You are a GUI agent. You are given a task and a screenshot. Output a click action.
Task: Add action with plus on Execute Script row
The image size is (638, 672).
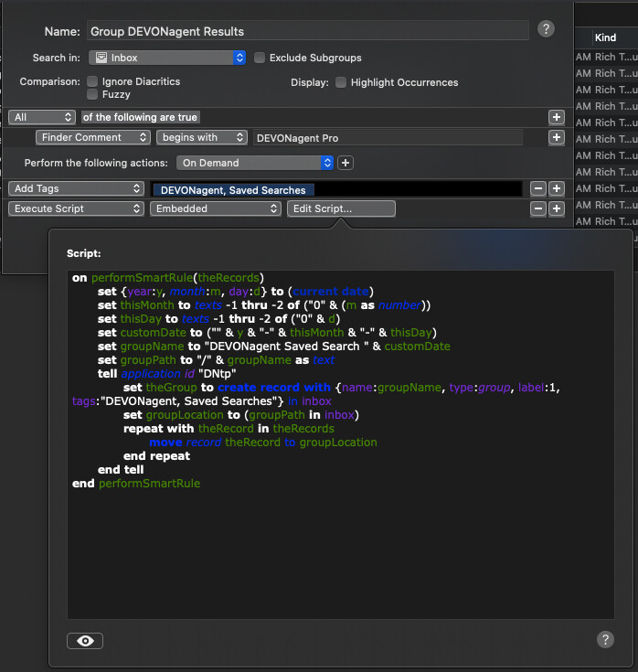click(x=556, y=208)
